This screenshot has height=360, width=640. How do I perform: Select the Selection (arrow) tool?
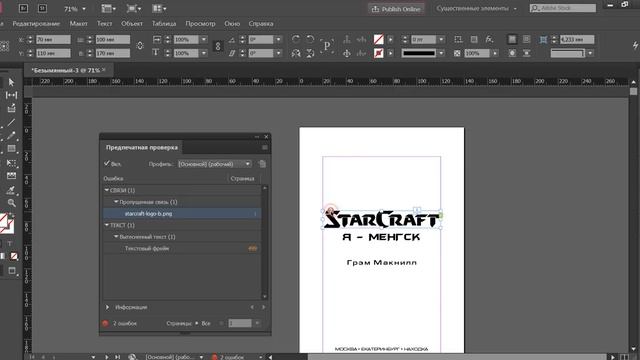click(x=11, y=82)
